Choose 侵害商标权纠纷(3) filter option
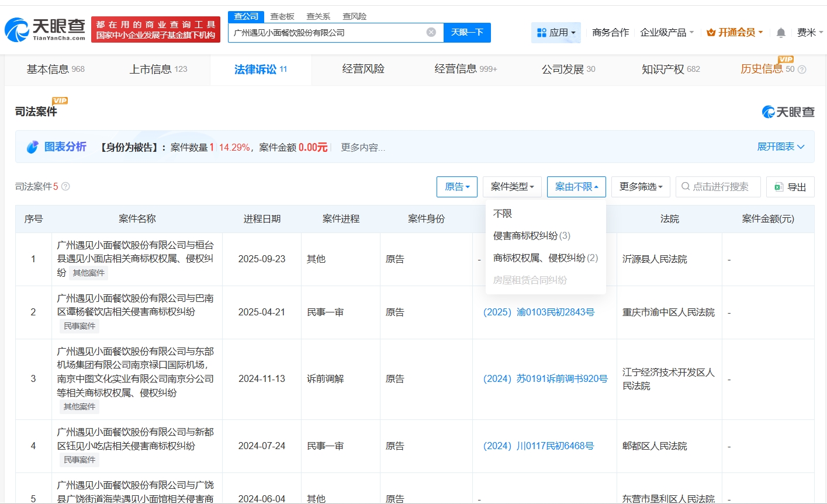Viewport: 827px width, 504px height. (532, 236)
